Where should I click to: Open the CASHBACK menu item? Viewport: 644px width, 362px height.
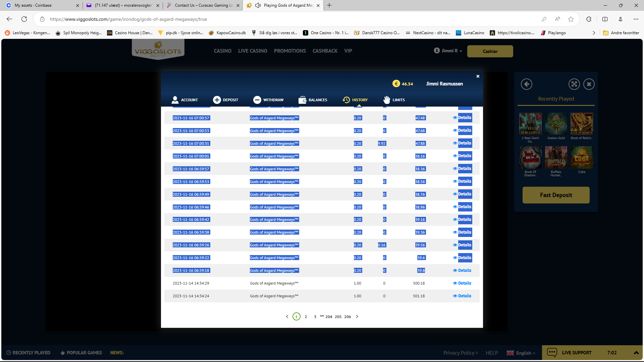pos(325,51)
